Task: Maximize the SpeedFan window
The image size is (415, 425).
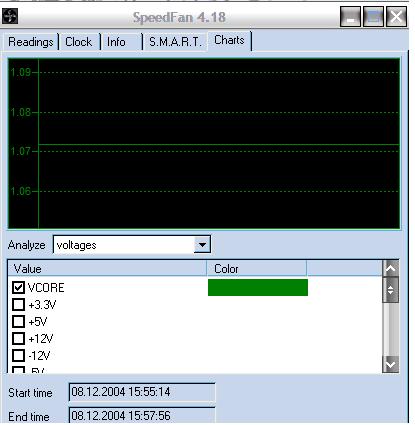Action: (373, 17)
